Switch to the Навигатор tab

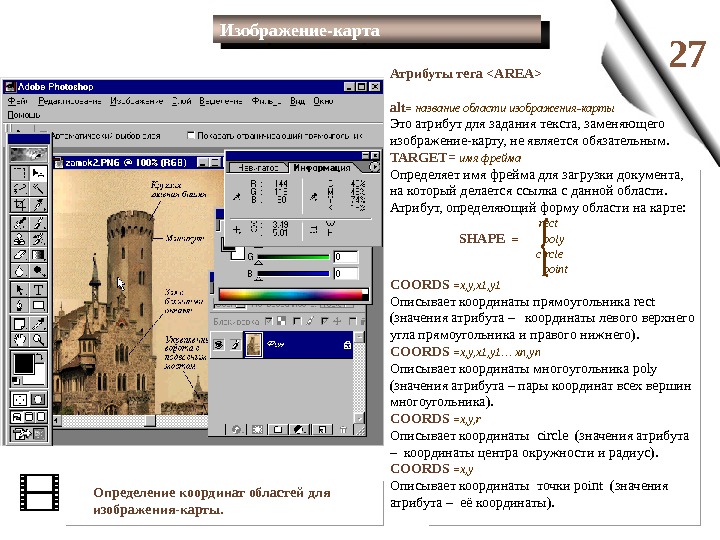(259, 168)
